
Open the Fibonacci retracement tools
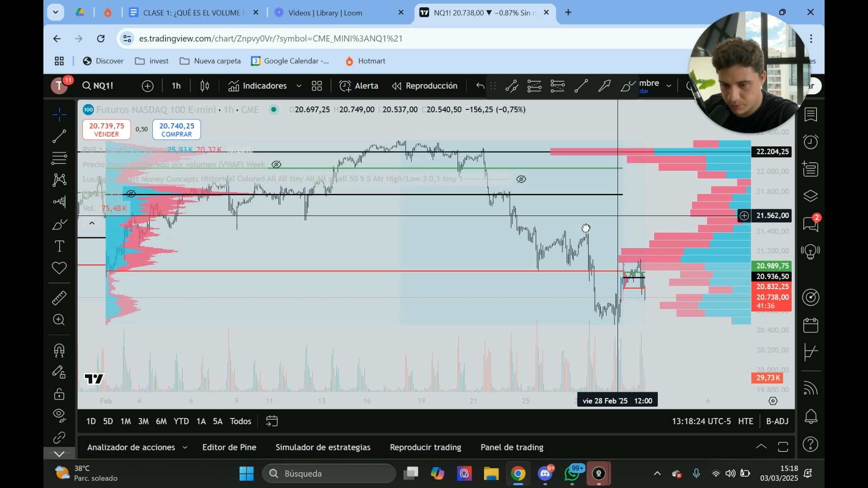59,158
